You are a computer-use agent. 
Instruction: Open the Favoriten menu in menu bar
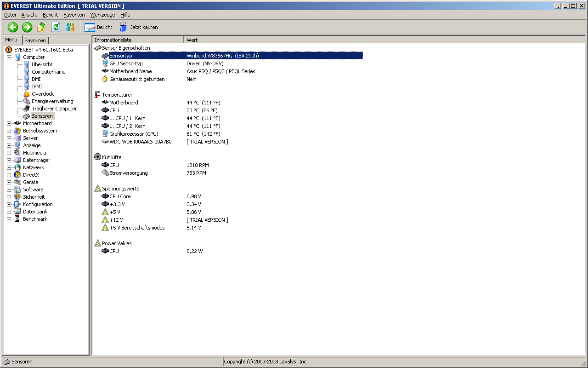(74, 15)
